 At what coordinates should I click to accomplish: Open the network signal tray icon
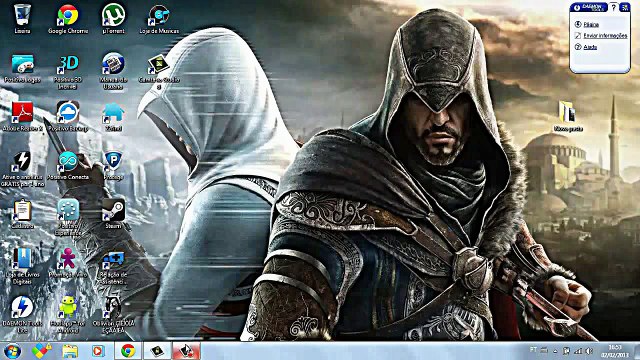pos(578,351)
